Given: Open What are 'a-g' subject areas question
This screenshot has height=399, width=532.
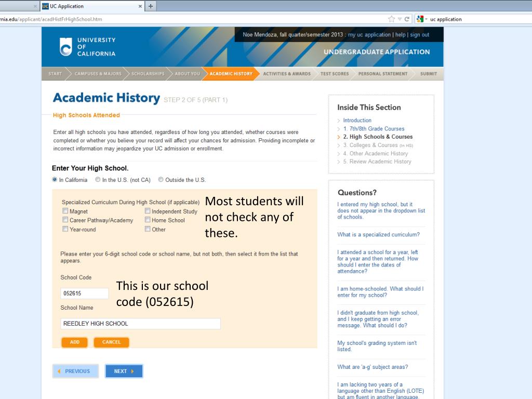Looking at the screenshot, I should (373, 367).
